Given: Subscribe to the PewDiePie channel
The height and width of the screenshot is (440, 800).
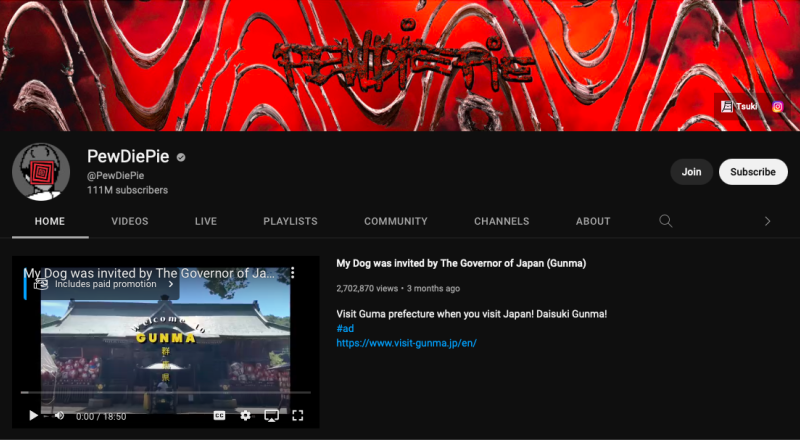Looking at the screenshot, I should [753, 172].
